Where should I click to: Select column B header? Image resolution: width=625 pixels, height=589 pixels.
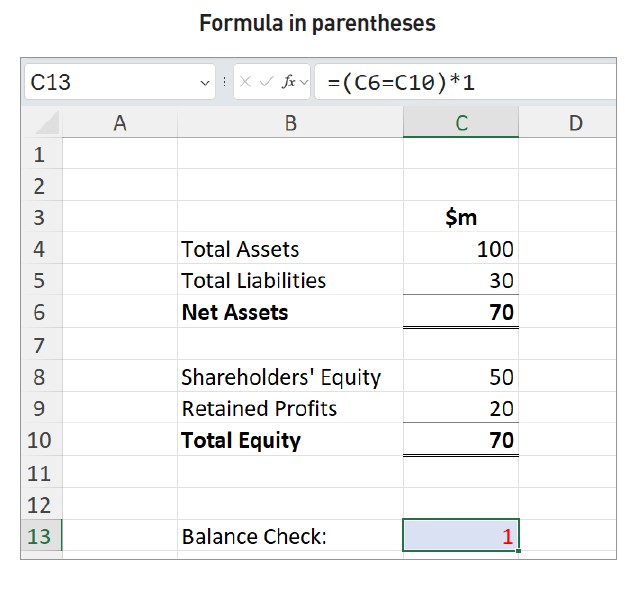[290, 123]
